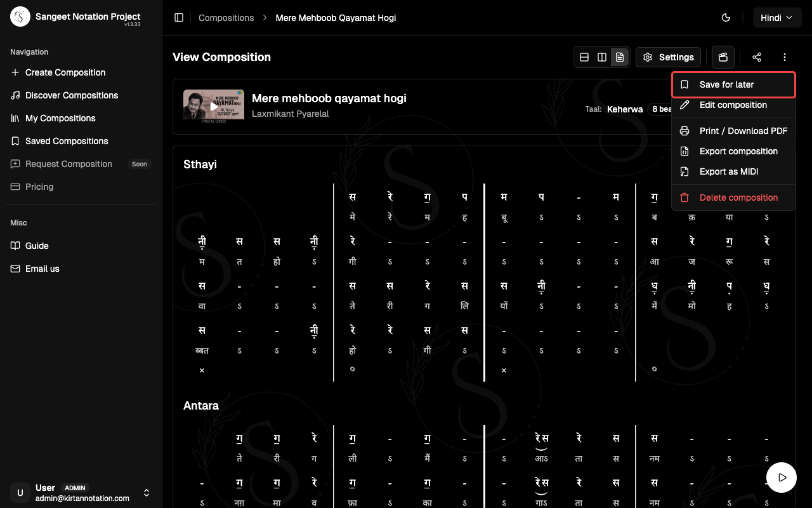Click the Mere Mehboob album thumbnail

(213, 105)
